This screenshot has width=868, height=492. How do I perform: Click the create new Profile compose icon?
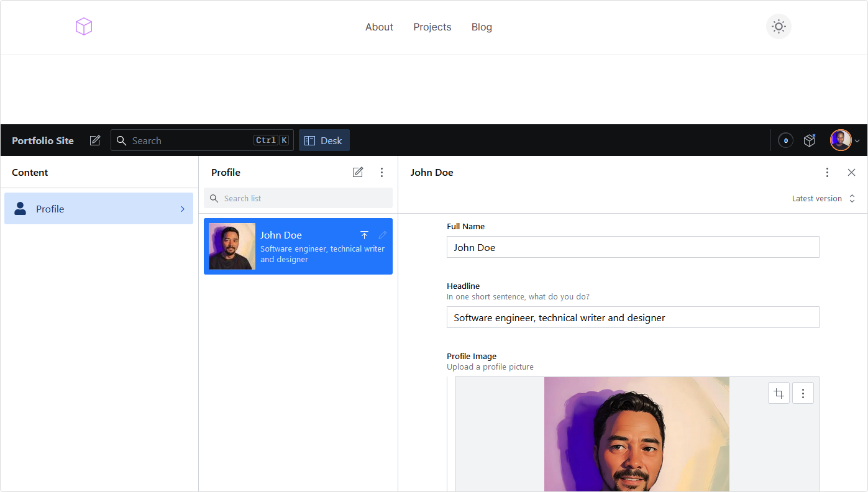[358, 172]
